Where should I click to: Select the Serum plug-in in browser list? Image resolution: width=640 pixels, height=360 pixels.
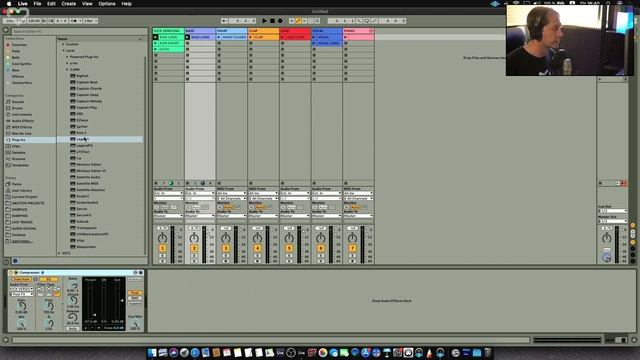coord(82,209)
